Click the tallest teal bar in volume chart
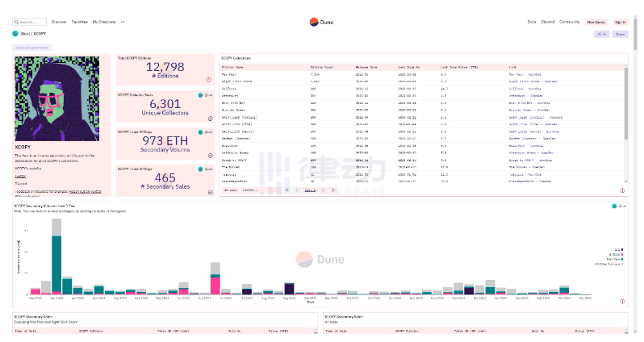 56,265
